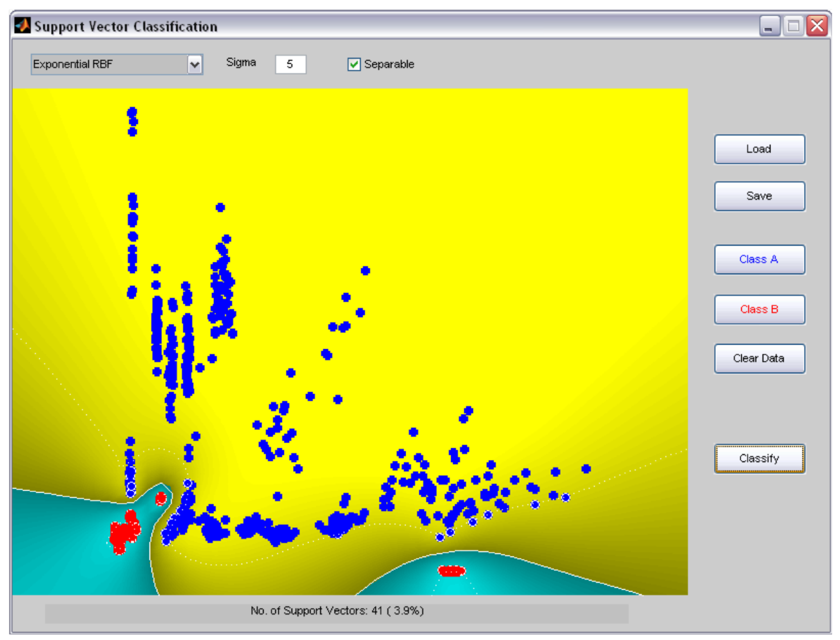Run the Classify button

click(x=759, y=459)
